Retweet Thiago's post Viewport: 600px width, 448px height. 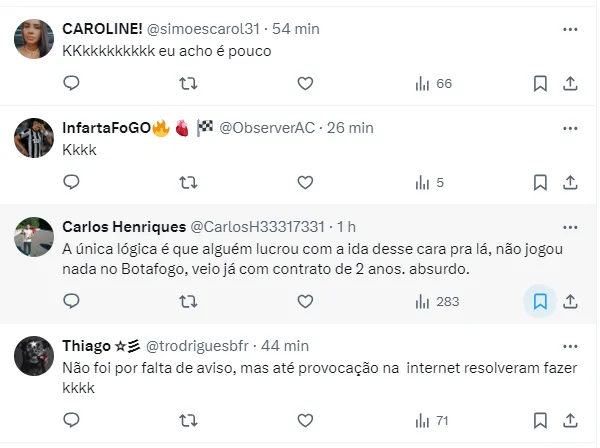(x=188, y=420)
